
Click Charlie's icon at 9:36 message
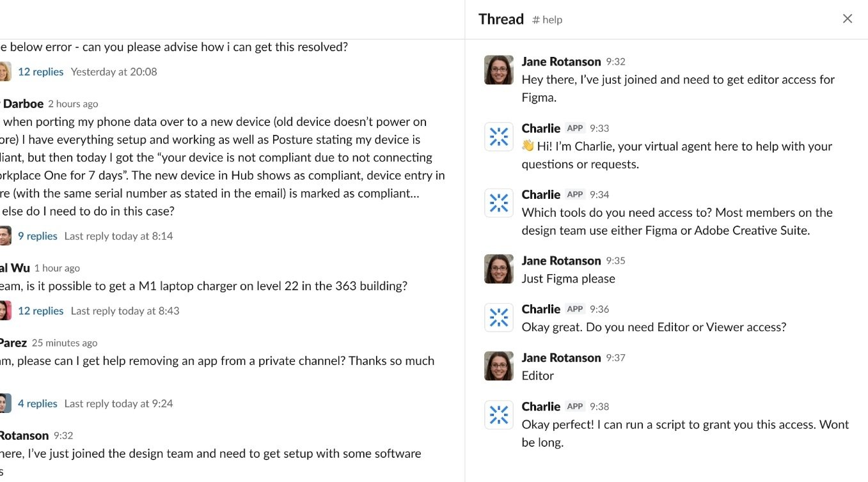point(498,318)
